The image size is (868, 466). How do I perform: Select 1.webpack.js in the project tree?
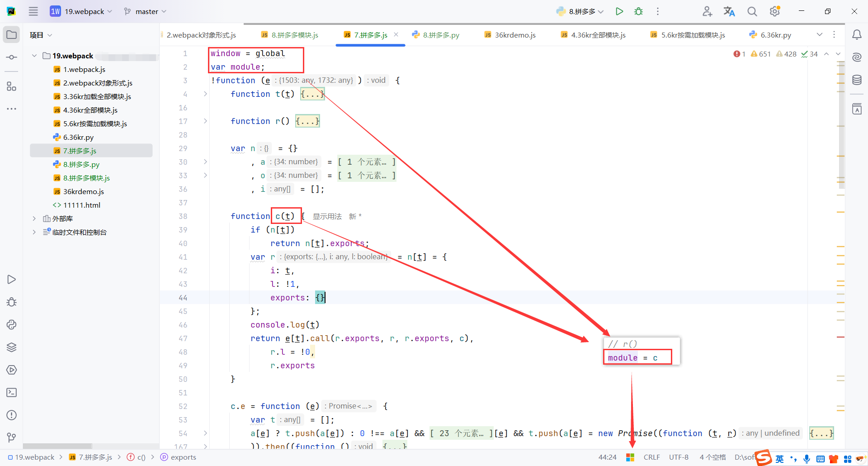point(84,69)
